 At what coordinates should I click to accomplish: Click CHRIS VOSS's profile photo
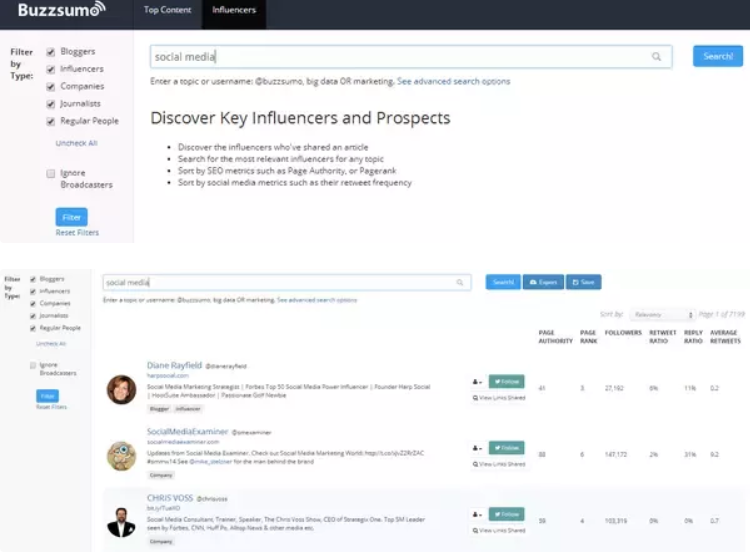pos(121,522)
